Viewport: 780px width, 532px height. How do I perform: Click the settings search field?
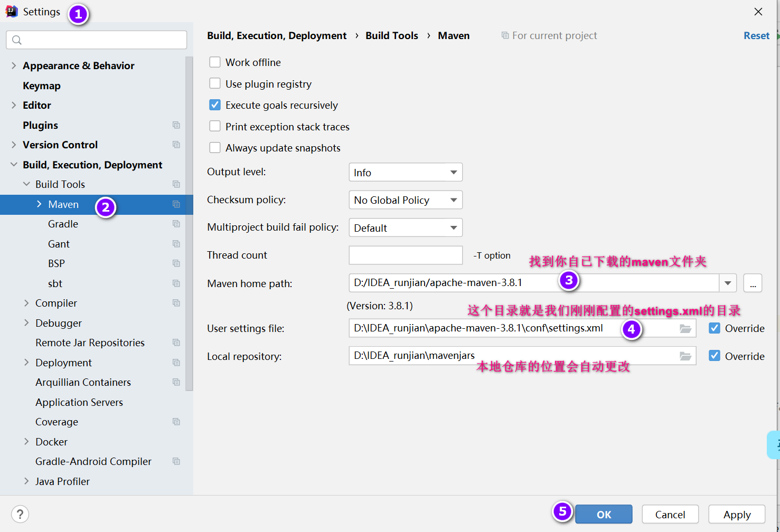(x=97, y=40)
